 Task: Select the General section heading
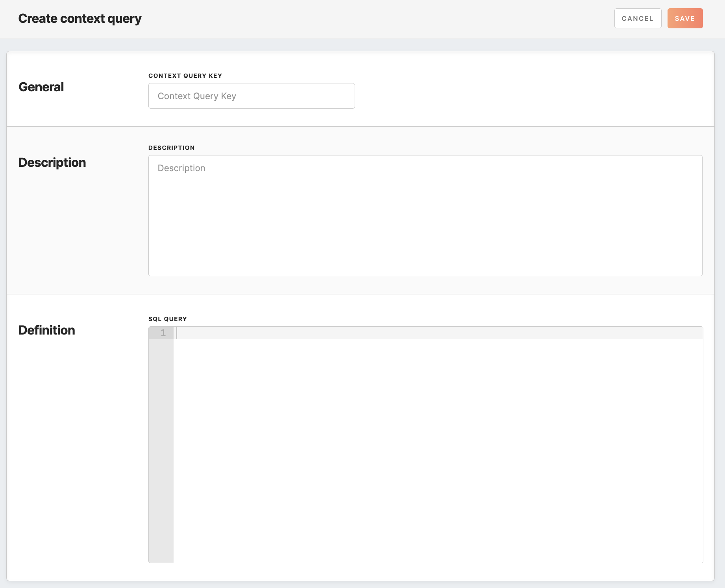pos(41,87)
